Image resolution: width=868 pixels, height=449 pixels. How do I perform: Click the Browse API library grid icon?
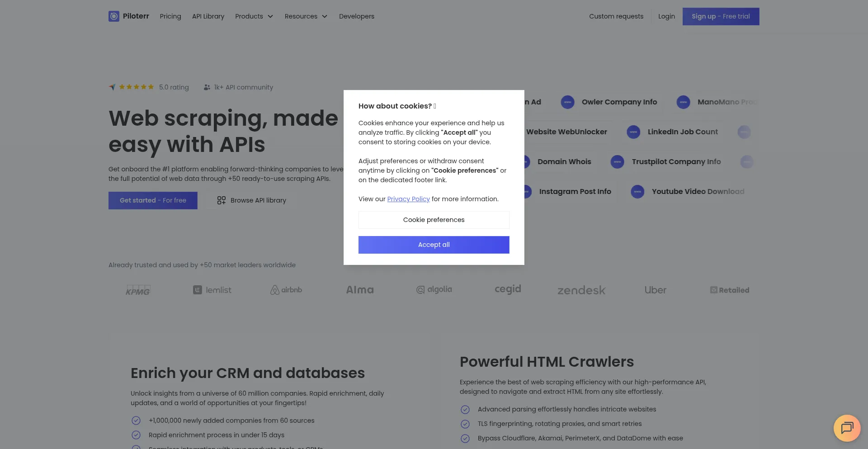click(221, 200)
